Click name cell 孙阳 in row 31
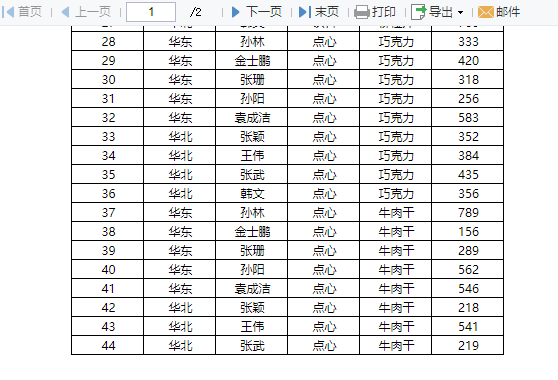 coord(251,98)
